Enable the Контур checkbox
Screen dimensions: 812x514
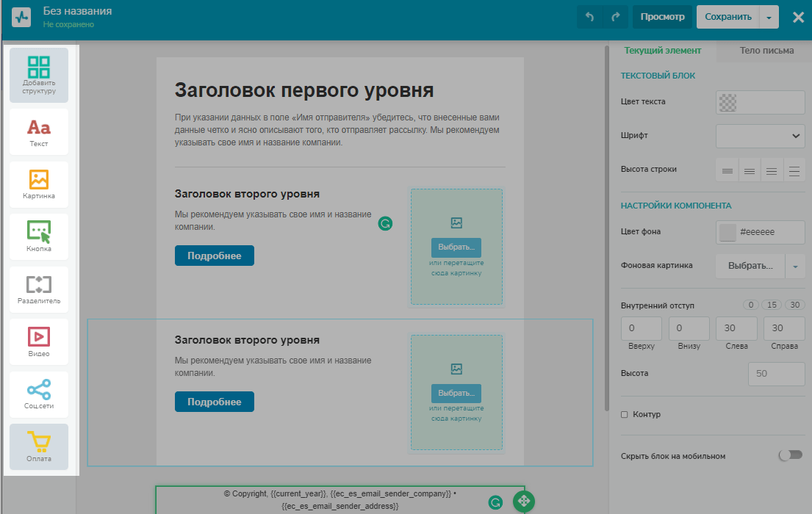coord(625,415)
